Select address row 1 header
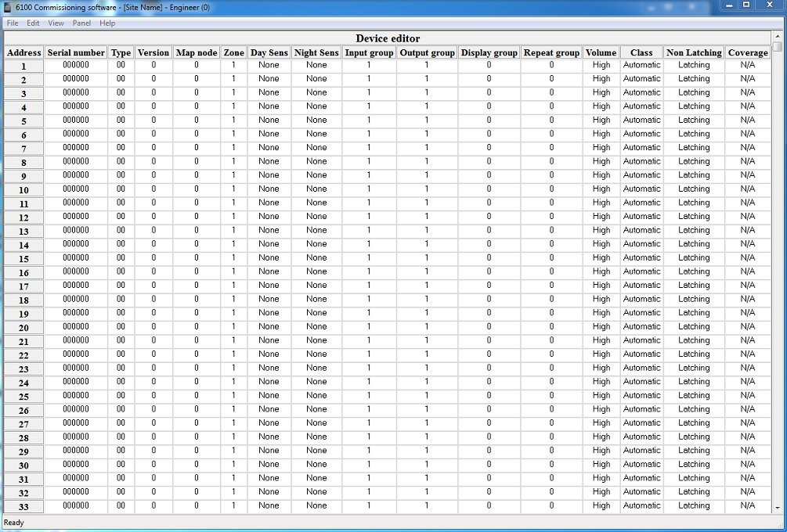787x532 pixels. pos(23,66)
